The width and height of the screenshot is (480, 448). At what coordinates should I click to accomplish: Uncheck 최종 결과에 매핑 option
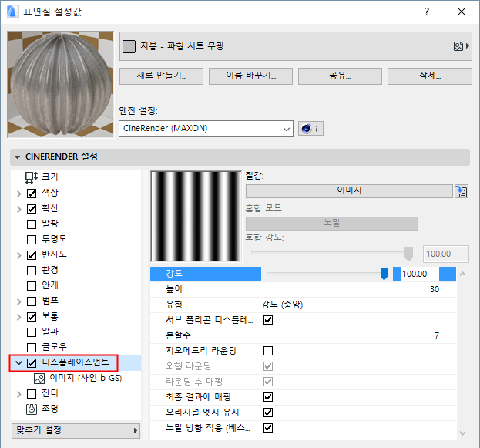coord(268,397)
